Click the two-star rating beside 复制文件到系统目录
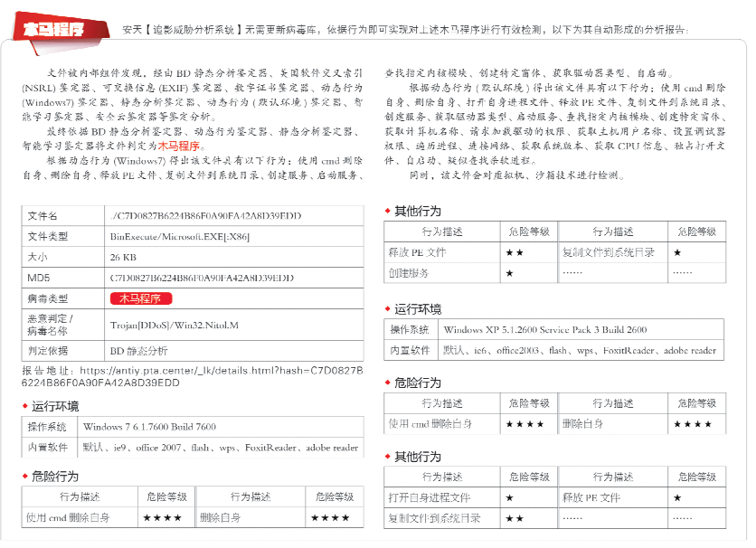Screen dimensions: 756x548 (515, 518)
